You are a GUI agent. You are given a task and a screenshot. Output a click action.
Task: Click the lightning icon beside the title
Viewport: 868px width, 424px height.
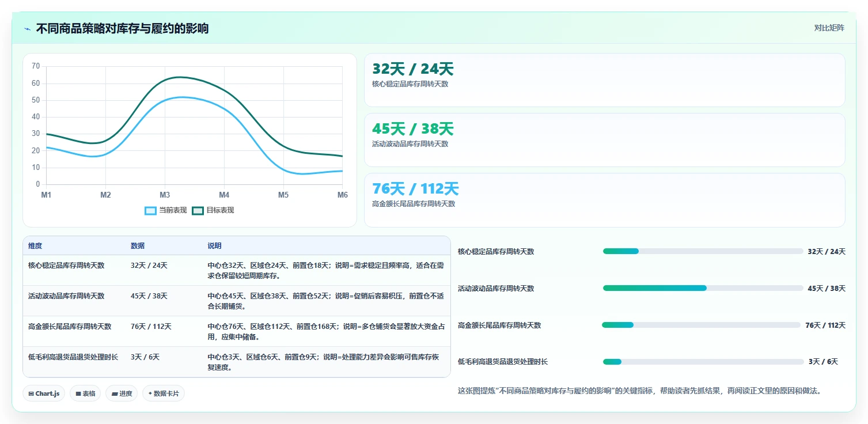(x=28, y=29)
